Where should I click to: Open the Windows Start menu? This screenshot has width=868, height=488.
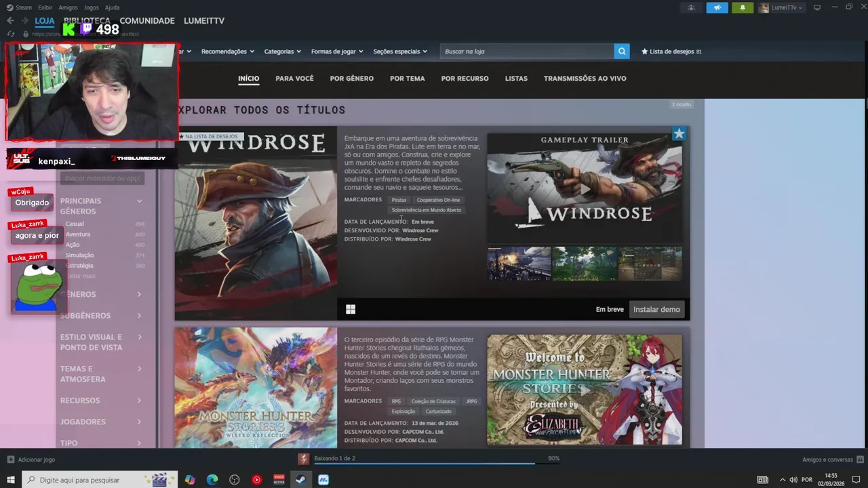point(11,480)
